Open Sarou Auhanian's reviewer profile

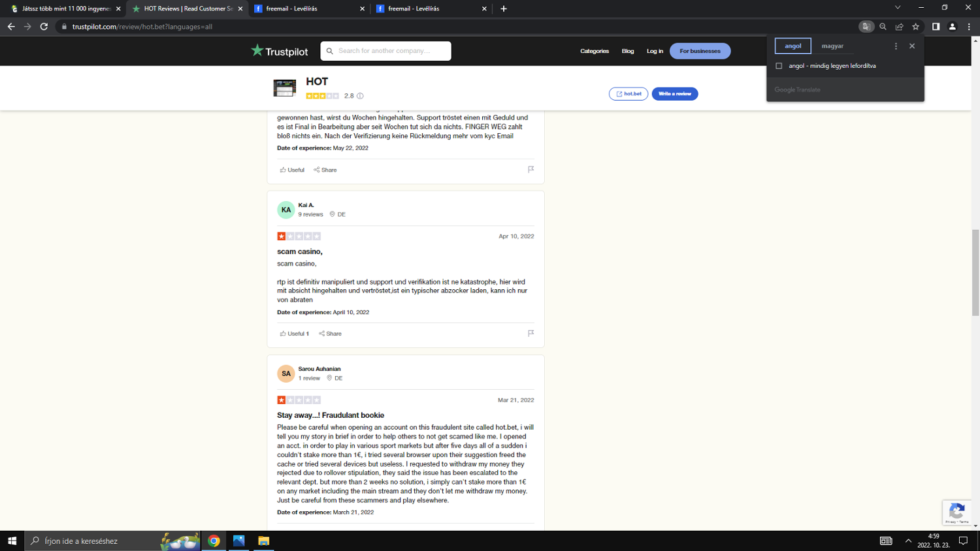pyautogui.click(x=319, y=369)
